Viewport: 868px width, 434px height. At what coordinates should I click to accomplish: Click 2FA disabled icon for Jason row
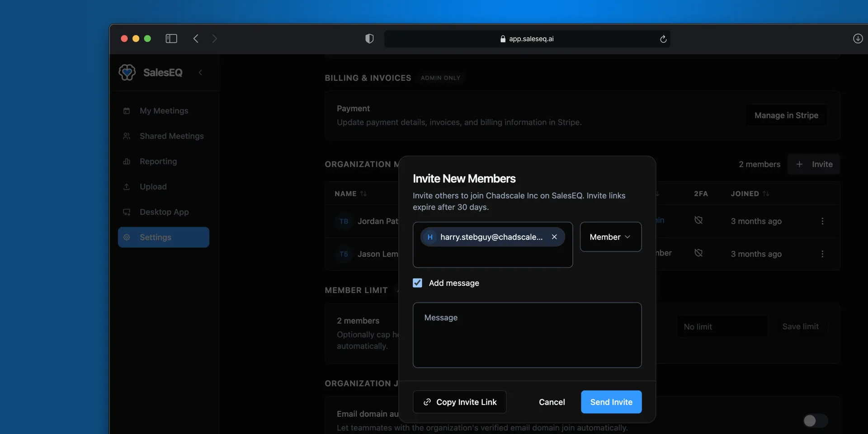698,253
